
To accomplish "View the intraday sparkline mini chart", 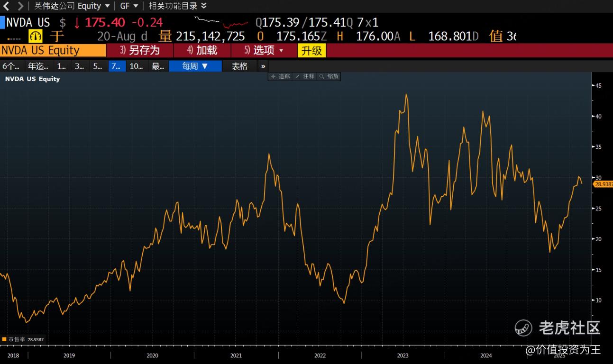I will (x=221, y=22).
